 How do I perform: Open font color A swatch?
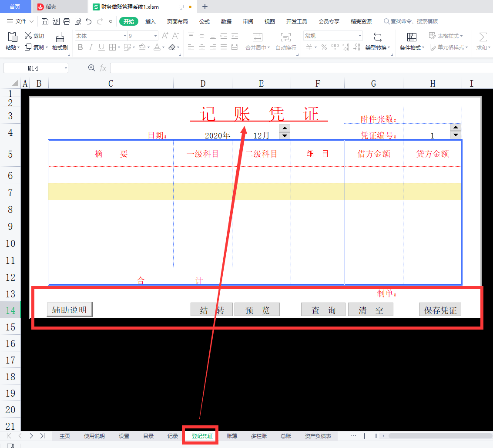pyautogui.click(x=157, y=47)
